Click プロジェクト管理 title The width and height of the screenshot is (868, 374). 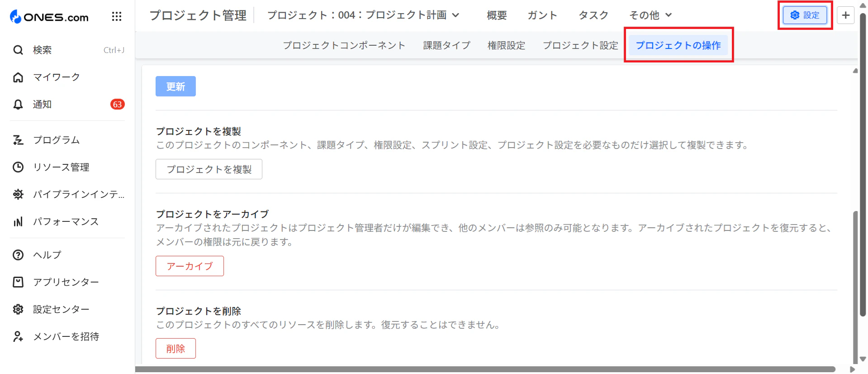point(198,15)
